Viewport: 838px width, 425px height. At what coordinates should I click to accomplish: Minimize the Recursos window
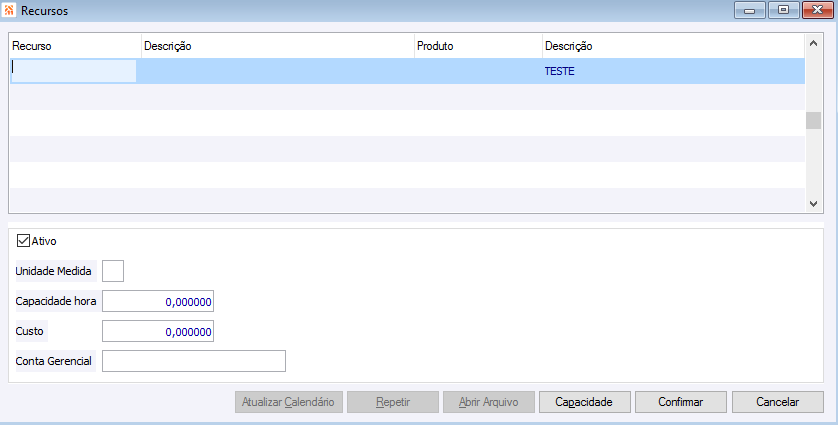[x=750, y=10]
